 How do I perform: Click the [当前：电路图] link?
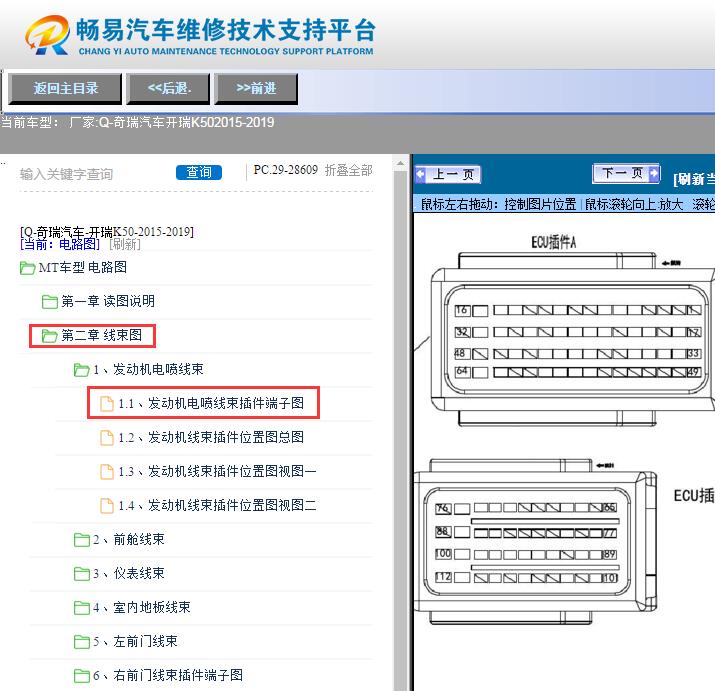pyautogui.click(x=60, y=244)
